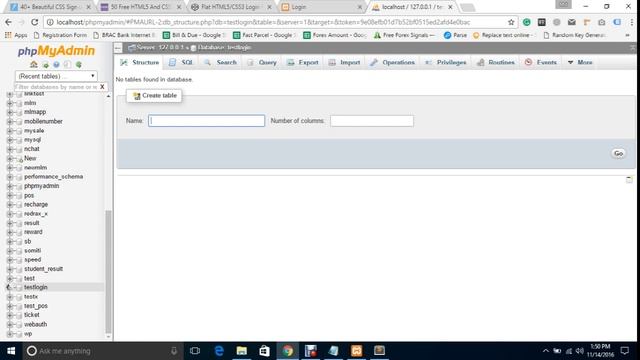Click the Chrome icon in the taskbar

pos(288,351)
